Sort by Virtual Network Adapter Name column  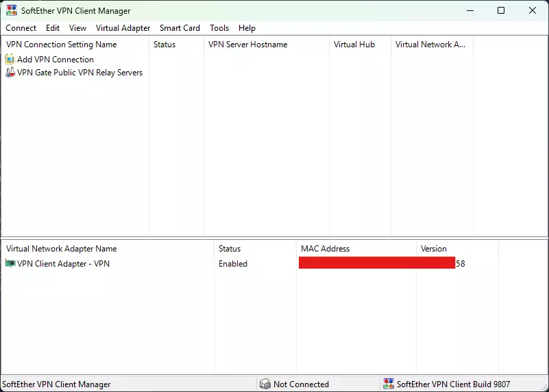108,249
